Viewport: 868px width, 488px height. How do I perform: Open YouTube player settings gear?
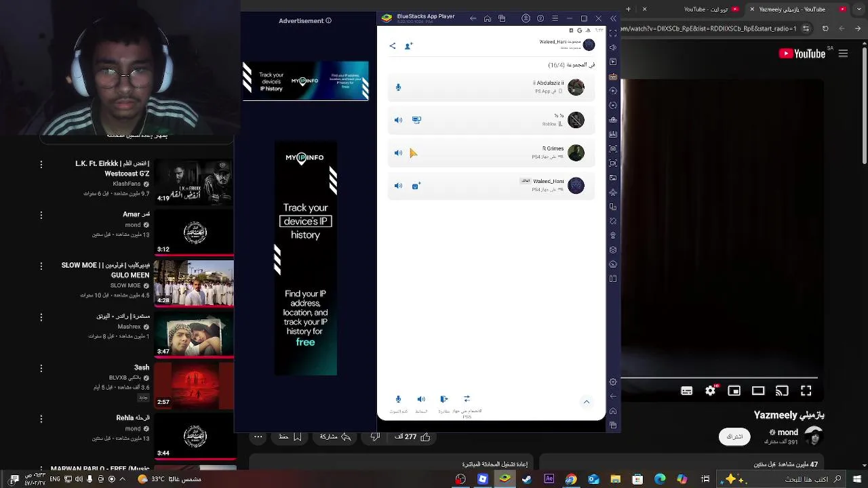click(711, 390)
